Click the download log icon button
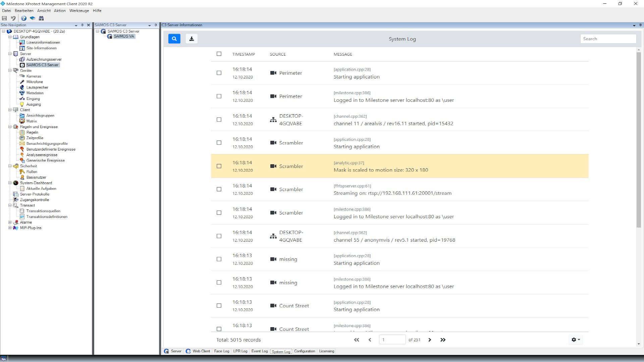This screenshot has width=644, height=362. click(x=192, y=39)
